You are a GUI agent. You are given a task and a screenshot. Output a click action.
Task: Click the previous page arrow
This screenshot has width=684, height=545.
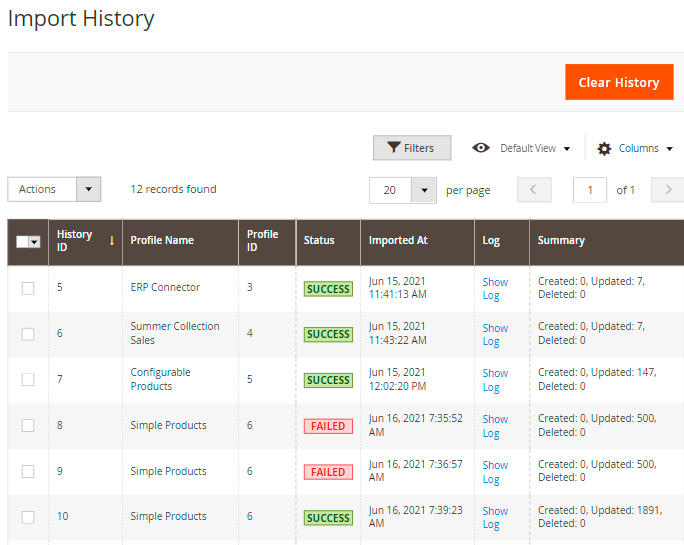(x=534, y=190)
